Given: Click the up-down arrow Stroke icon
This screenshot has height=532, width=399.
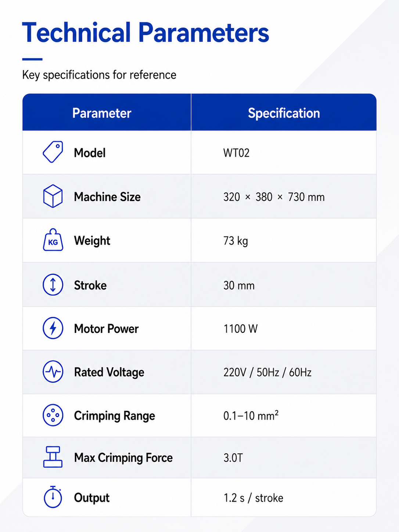Looking at the screenshot, I should 53,285.
